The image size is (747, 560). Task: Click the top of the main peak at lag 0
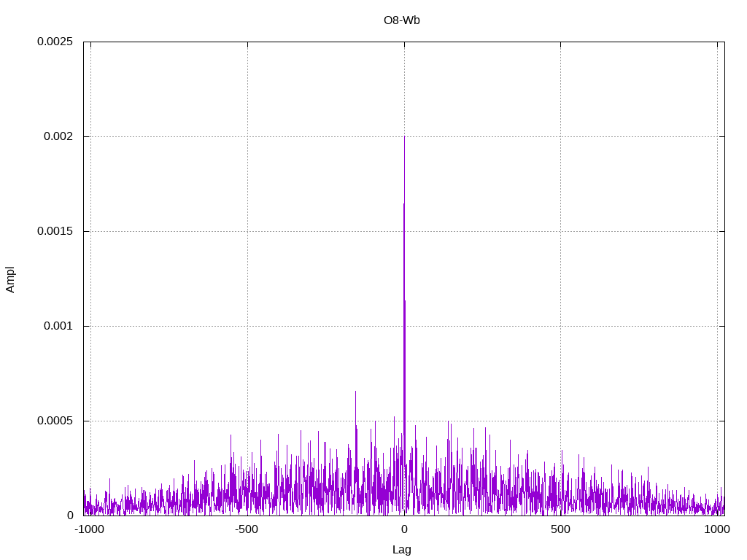pyautogui.click(x=404, y=137)
